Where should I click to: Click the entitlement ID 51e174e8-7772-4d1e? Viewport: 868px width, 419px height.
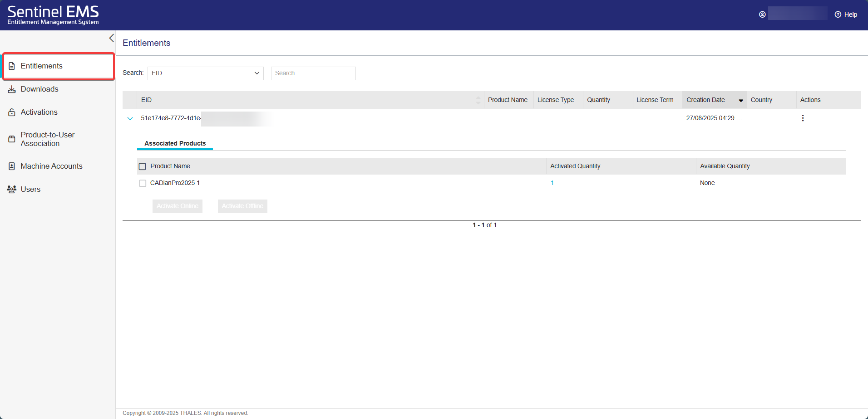pos(171,118)
